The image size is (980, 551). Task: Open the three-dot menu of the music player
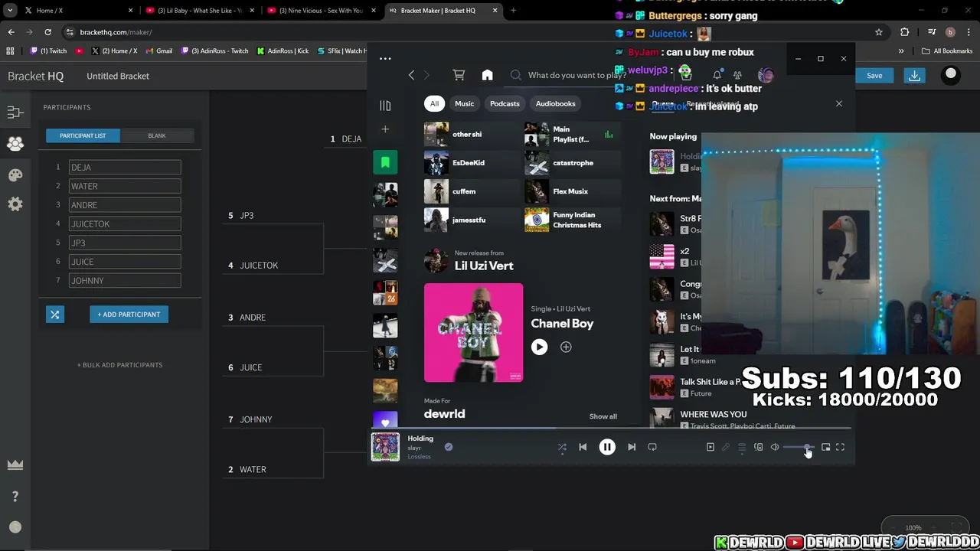click(x=385, y=58)
